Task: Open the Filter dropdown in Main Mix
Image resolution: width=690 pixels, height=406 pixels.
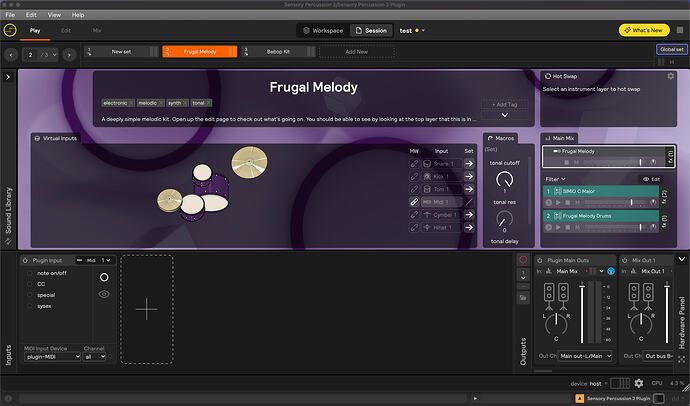Action: tap(555, 179)
